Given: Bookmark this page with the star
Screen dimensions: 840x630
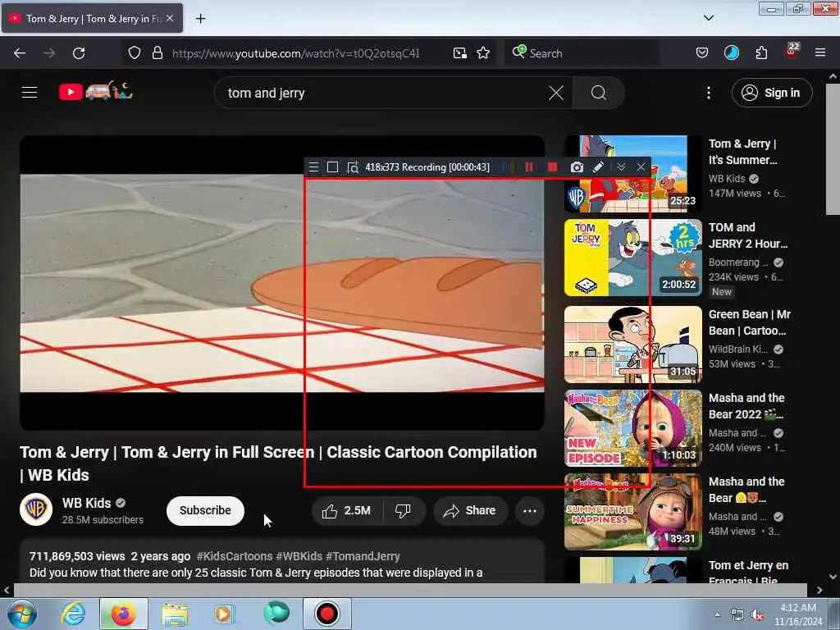Looking at the screenshot, I should [x=483, y=53].
